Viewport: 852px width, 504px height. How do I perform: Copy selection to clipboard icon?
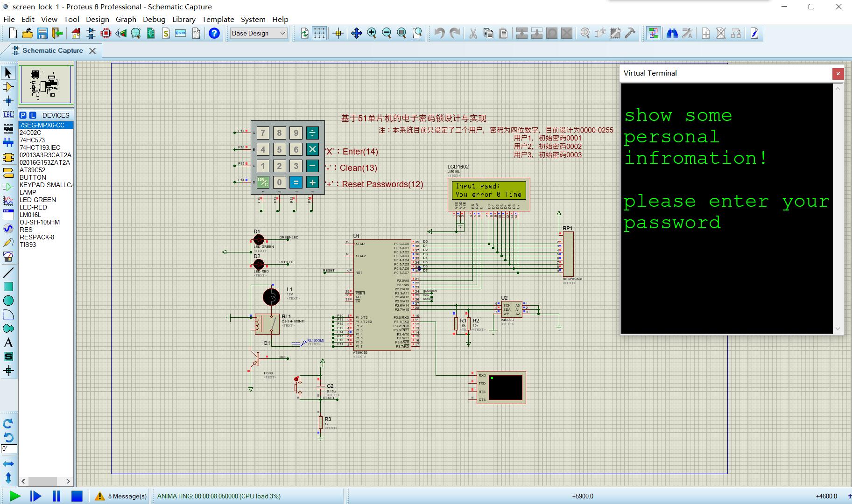[488, 33]
